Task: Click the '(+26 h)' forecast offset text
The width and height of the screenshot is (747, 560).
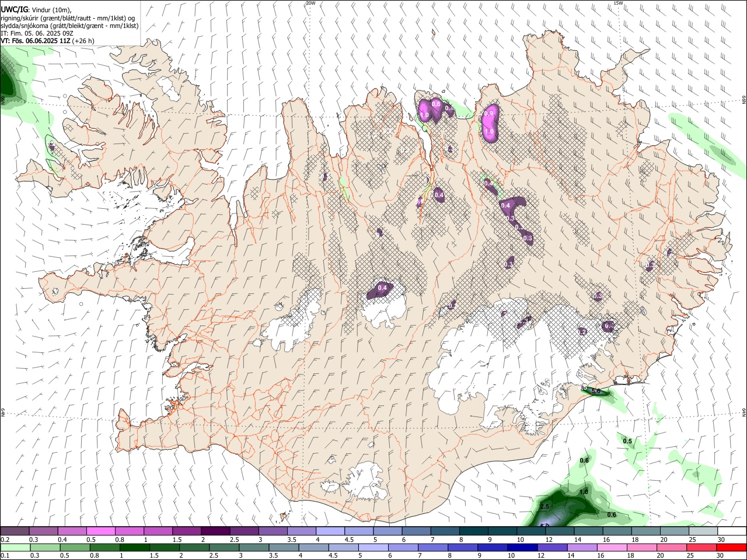Action: (83, 41)
